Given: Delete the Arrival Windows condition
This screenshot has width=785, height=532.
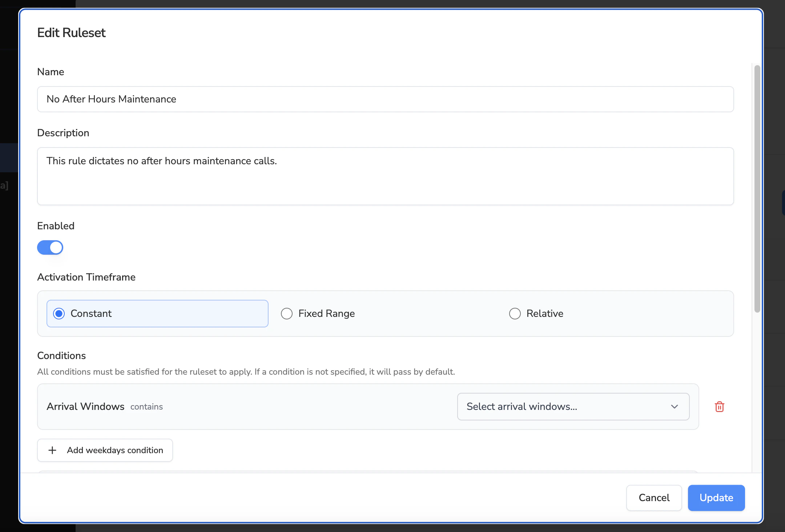Looking at the screenshot, I should click(719, 407).
